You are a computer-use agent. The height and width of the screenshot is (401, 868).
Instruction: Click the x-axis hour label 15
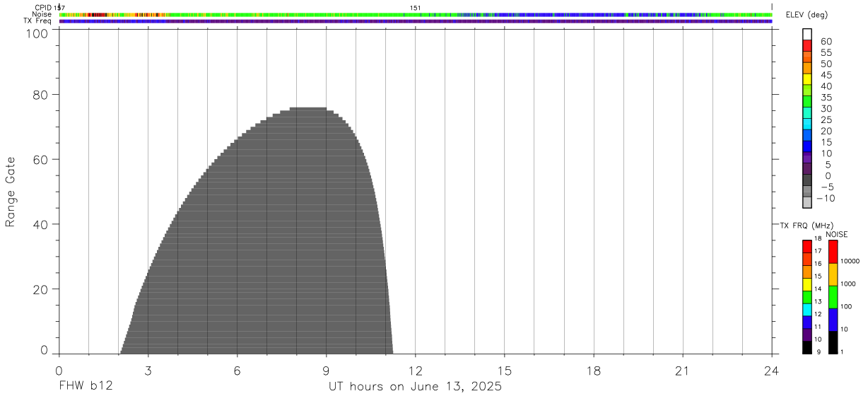click(504, 371)
